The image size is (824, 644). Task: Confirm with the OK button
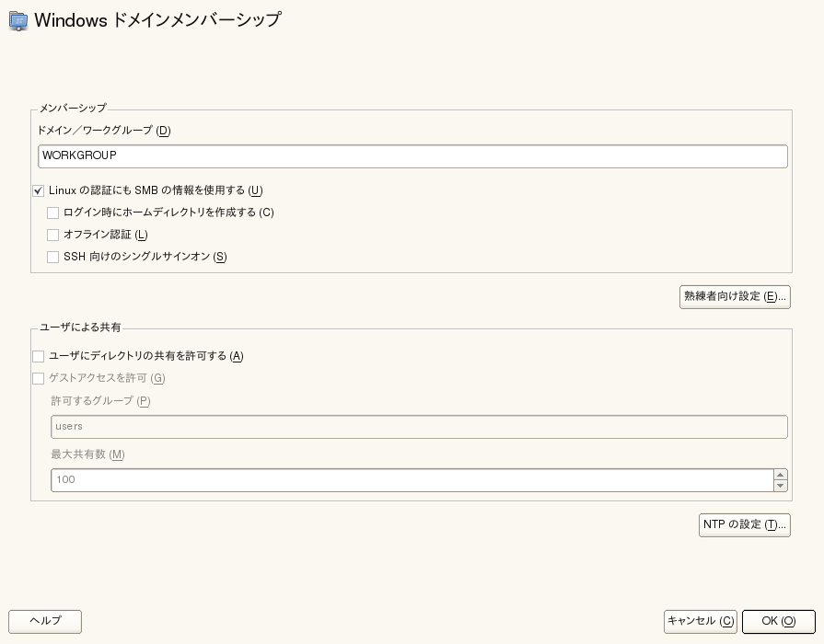pyautogui.click(x=778, y=621)
